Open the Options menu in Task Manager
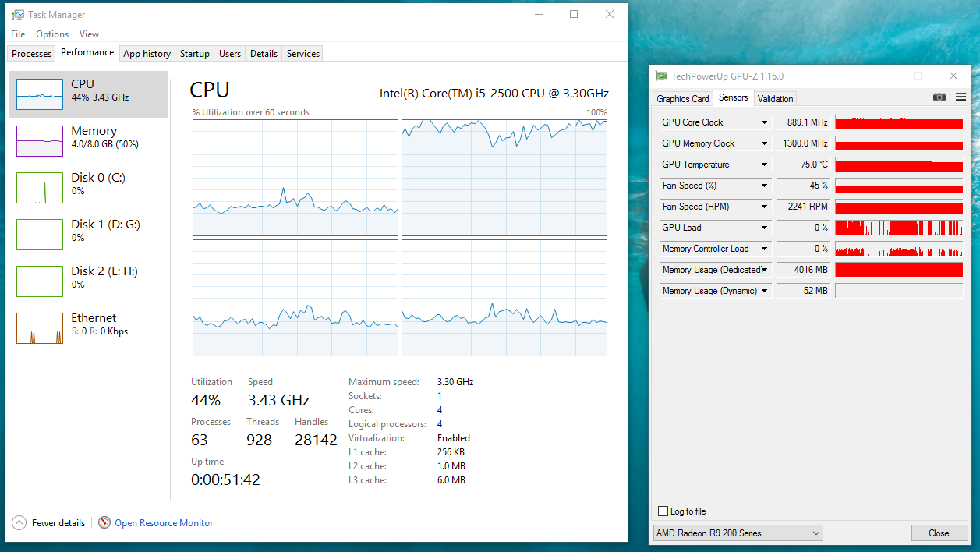The image size is (980, 552). [52, 34]
